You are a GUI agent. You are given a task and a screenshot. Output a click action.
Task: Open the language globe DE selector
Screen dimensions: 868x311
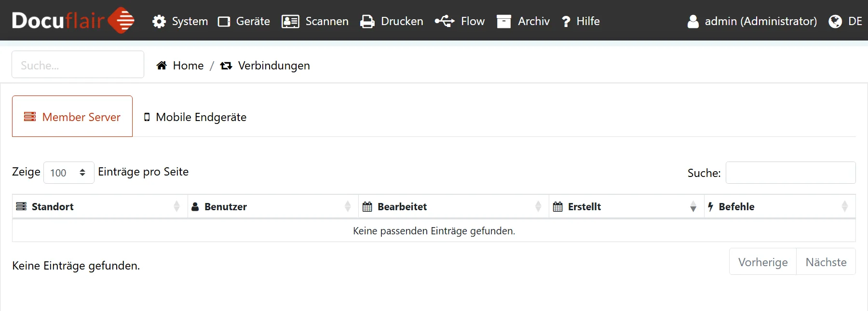[845, 21]
